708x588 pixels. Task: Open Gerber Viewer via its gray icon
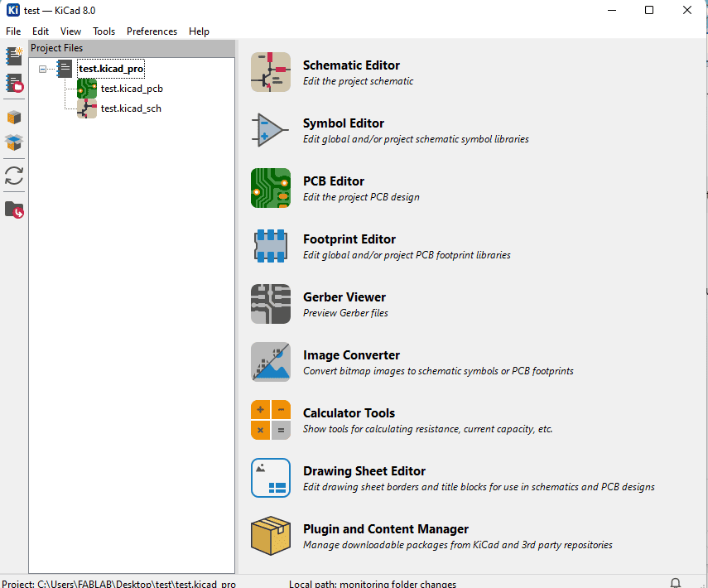(271, 304)
